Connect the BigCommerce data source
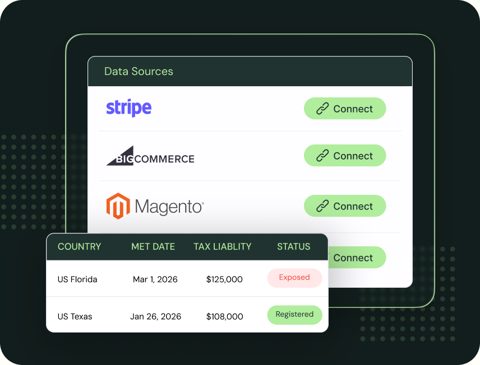Viewport: 480px width, 365px height. 345,155
